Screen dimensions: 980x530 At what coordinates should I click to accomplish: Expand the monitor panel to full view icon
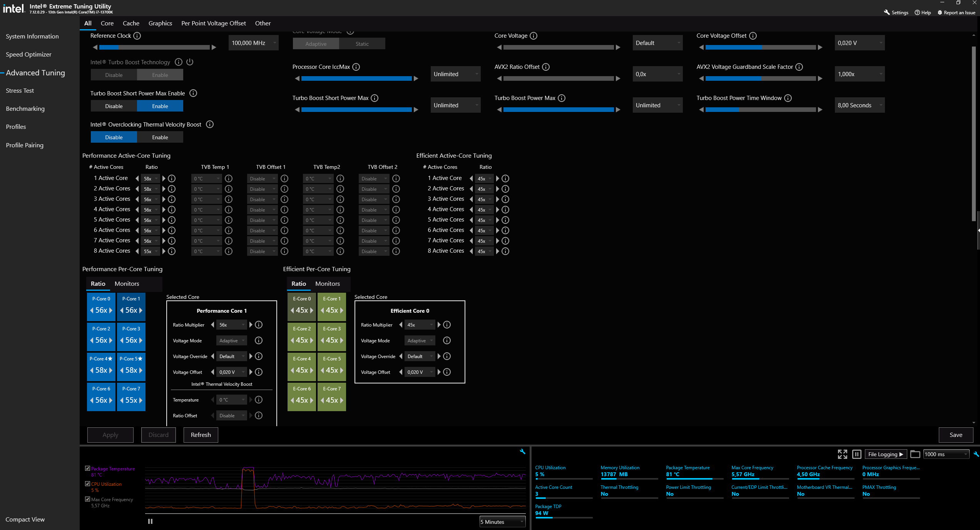click(x=842, y=454)
